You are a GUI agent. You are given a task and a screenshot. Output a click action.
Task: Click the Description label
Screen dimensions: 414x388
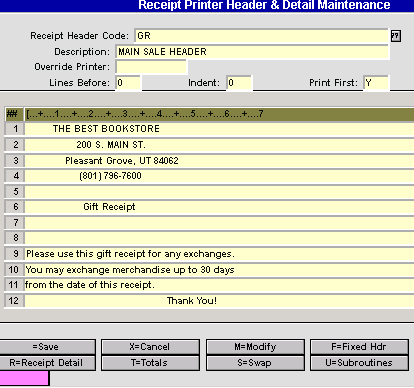tap(82, 52)
